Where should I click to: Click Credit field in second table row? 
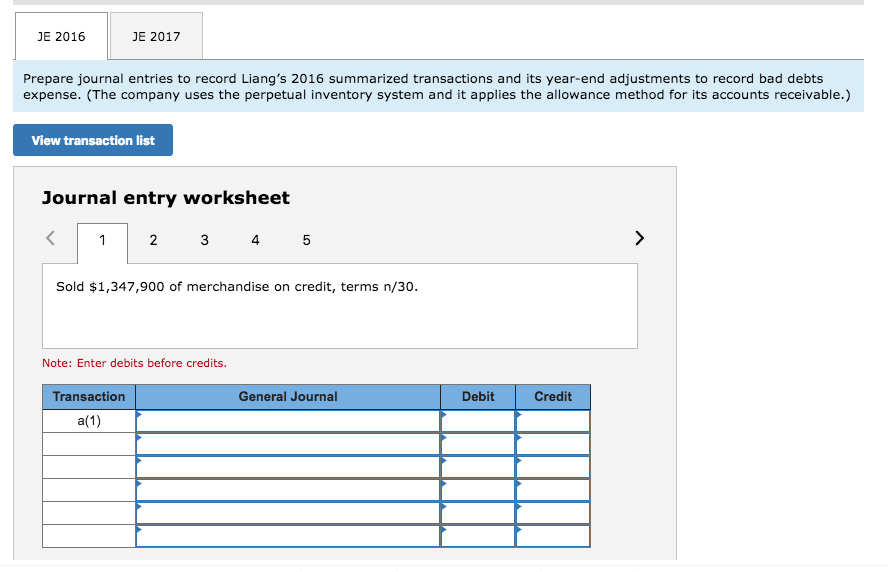pyautogui.click(x=553, y=444)
